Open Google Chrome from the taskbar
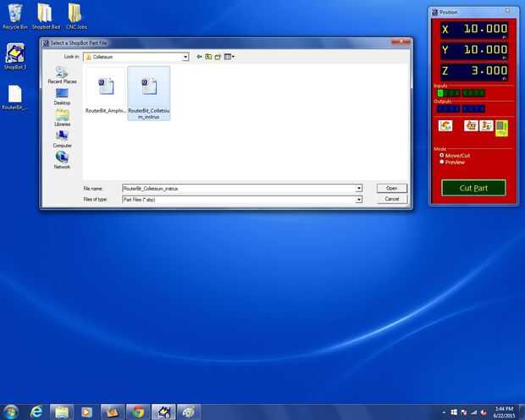525x420 pixels. click(x=138, y=412)
